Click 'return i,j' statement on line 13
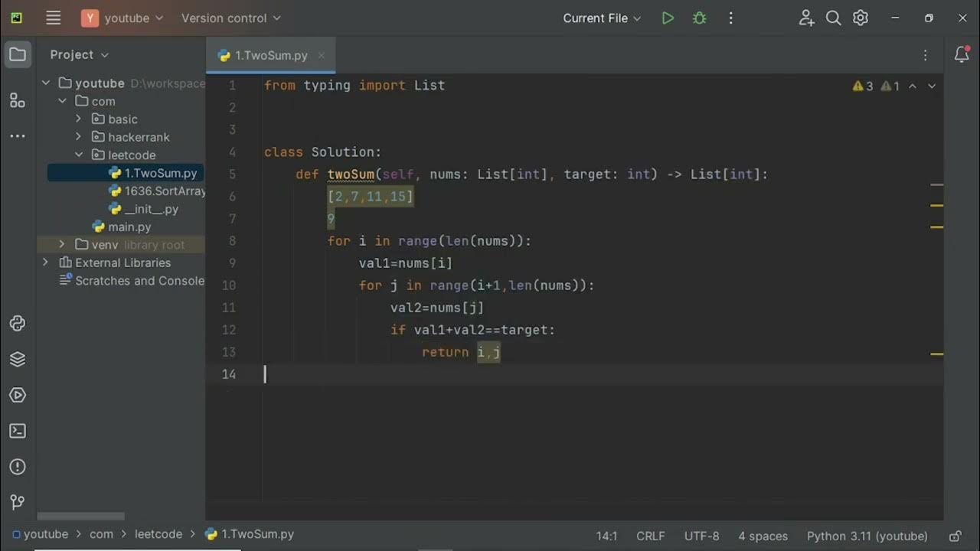Viewport: 980px width, 551px height. tap(461, 352)
